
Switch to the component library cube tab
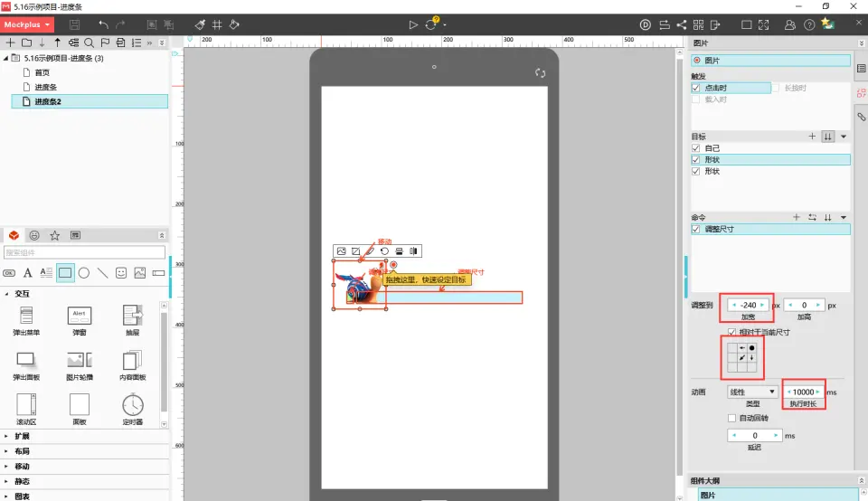pos(14,235)
